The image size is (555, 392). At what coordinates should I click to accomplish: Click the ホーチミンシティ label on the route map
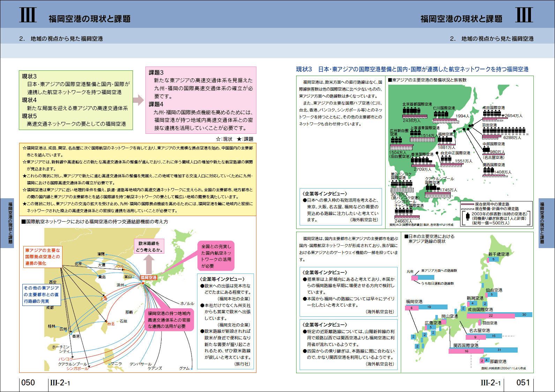coord(61,349)
